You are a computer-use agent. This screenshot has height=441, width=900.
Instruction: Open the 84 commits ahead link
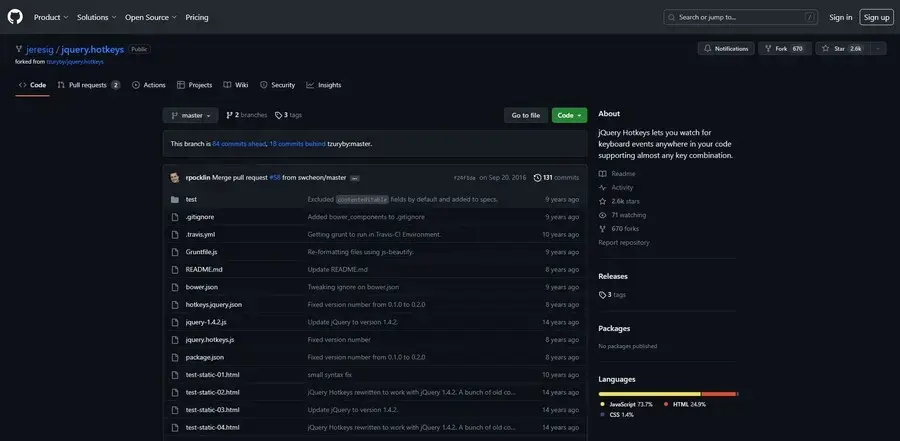pos(239,144)
